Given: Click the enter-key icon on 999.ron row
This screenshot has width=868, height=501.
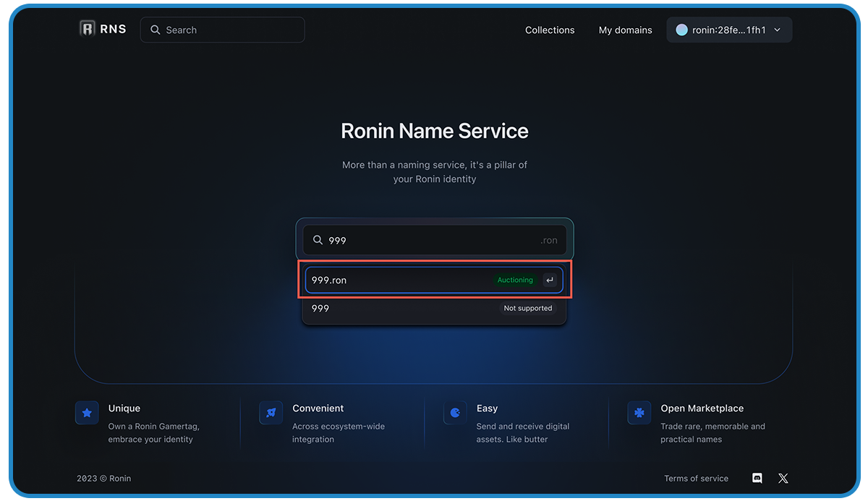Looking at the screenshot, I should [550, 280].
